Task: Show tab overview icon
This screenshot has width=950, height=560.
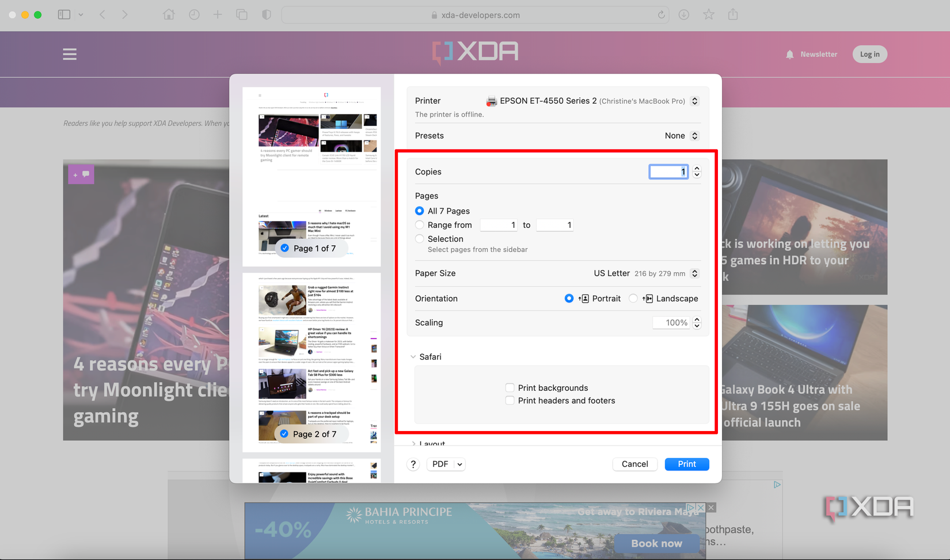Action: [242, 15]
